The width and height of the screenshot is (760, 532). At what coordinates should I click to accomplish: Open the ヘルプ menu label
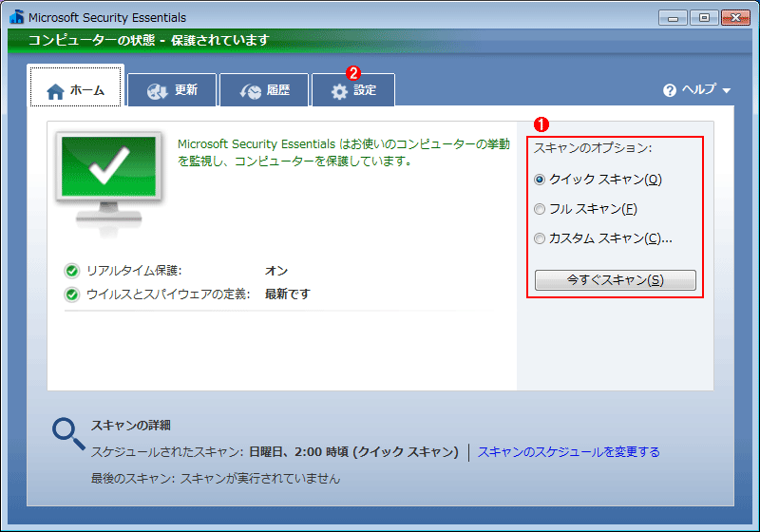(698, 89)
